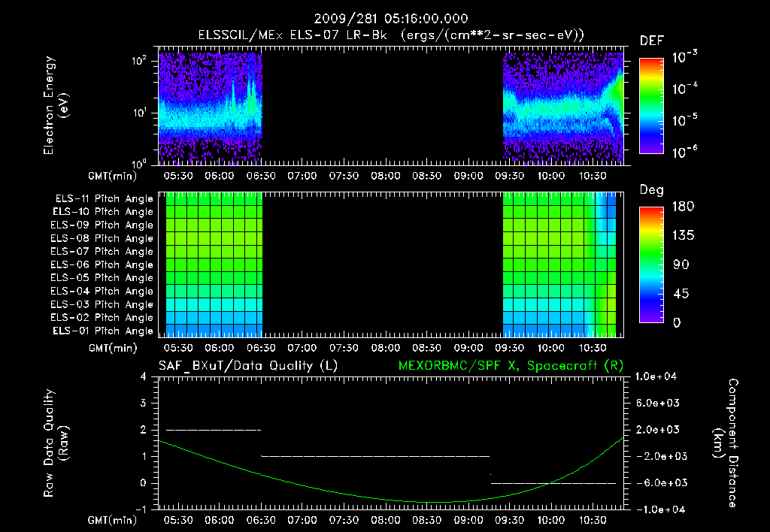Viewport: 770px width, 532px height.
Task: Click the GMT(min) label under the data quality panel
Action: pos(112,520)
